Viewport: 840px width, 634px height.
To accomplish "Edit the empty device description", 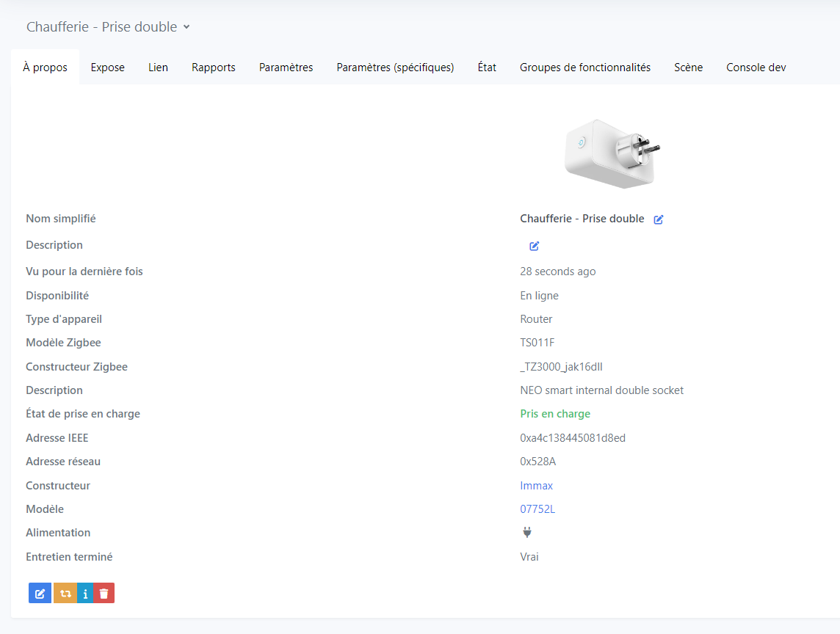I will (534, 246).
